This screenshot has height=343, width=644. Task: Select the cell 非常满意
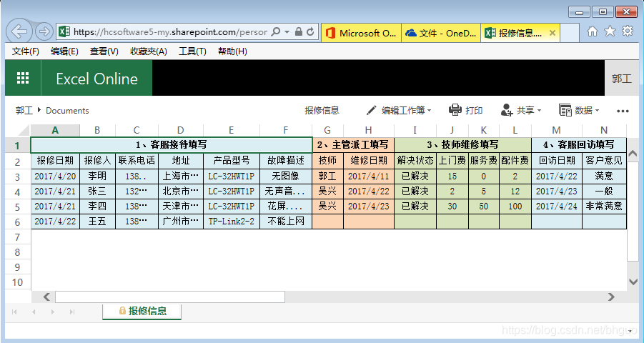pyautogui.click(x=604, y=207)
